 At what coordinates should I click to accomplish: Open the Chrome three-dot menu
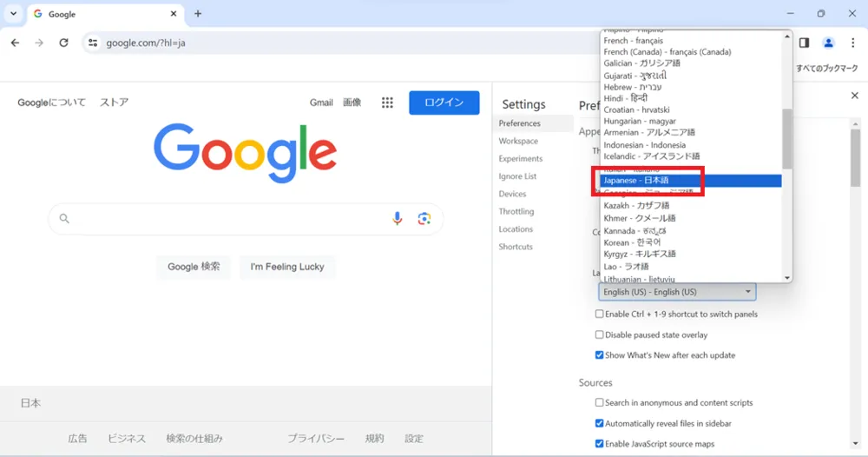[x=852, y=43]
